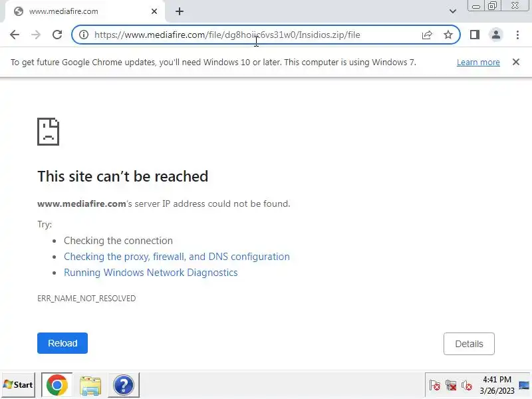Dismiss the Chrome update notice
This screenshot has height=399, width=532.
(516, 62)
